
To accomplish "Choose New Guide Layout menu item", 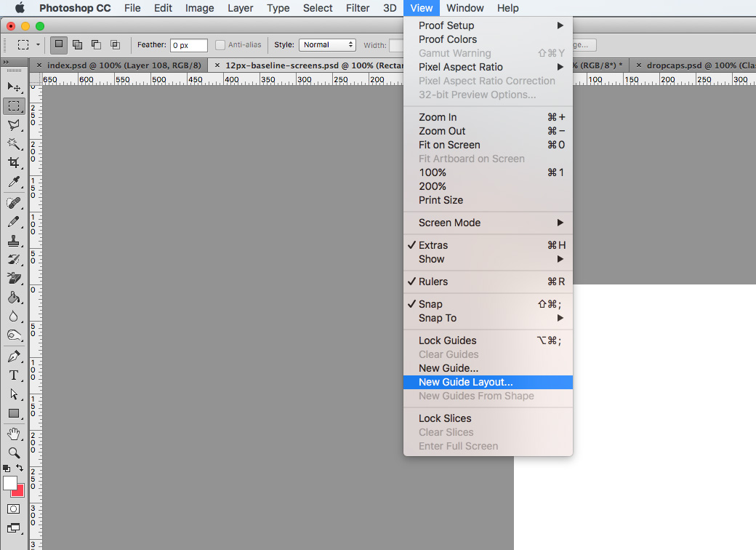I will point(488,382).
